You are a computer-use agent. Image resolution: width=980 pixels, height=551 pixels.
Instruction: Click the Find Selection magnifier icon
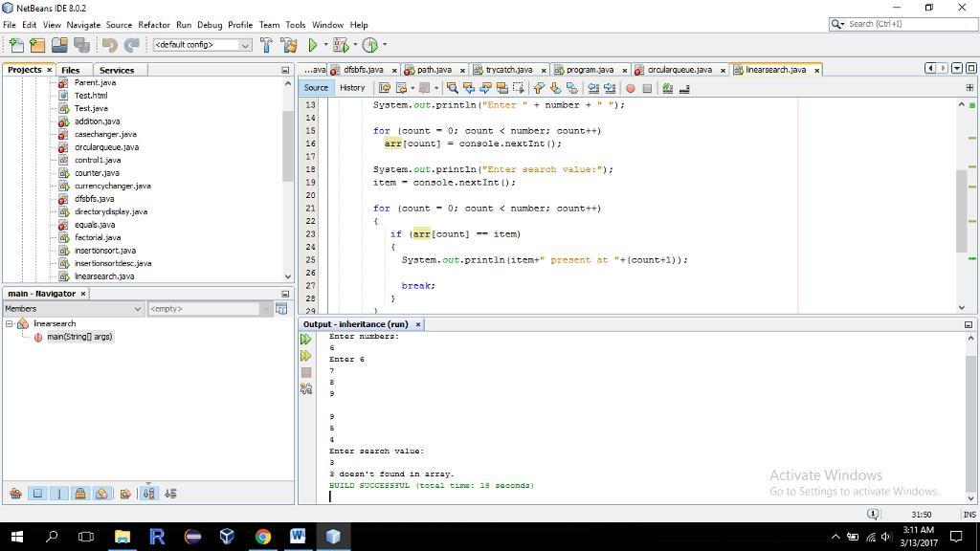tap(452, 88)
